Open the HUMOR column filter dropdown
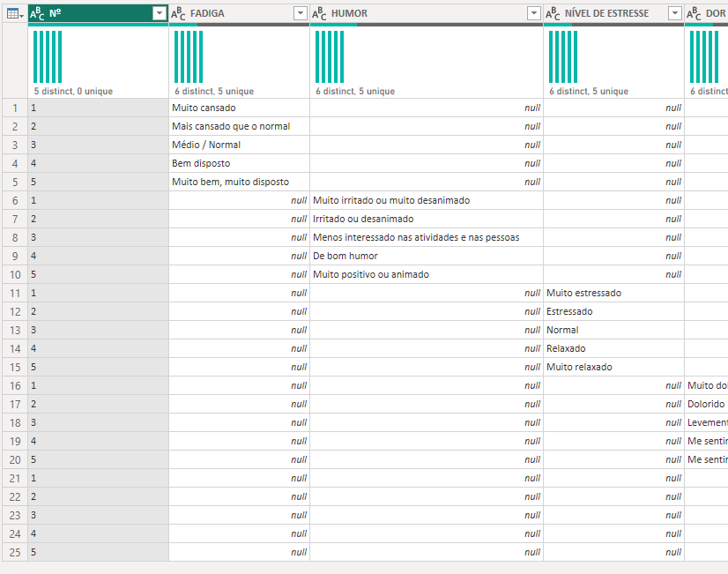This screenshot has width=728, height=574. [x=534, y=13]
